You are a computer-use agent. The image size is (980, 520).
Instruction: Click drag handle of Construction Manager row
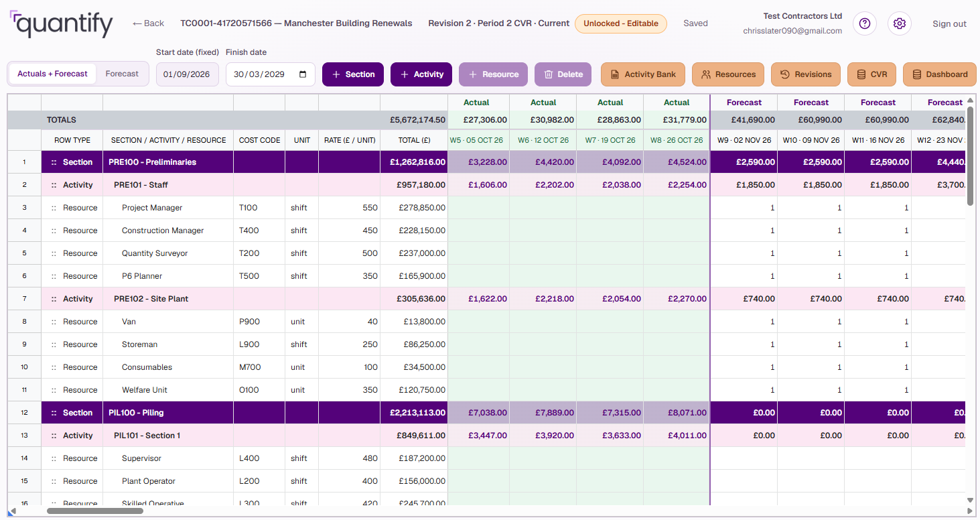54,231
